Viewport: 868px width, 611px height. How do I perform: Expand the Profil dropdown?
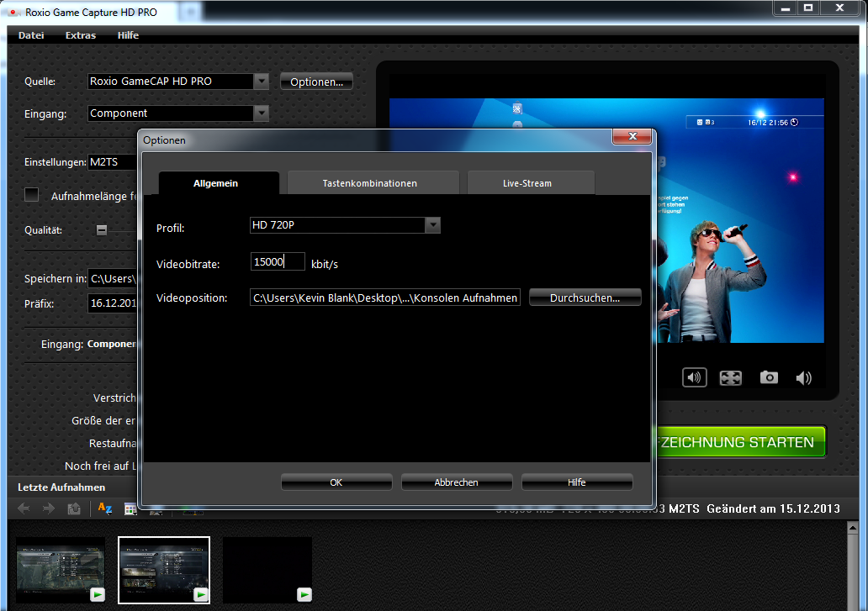[x=432, y=225]
